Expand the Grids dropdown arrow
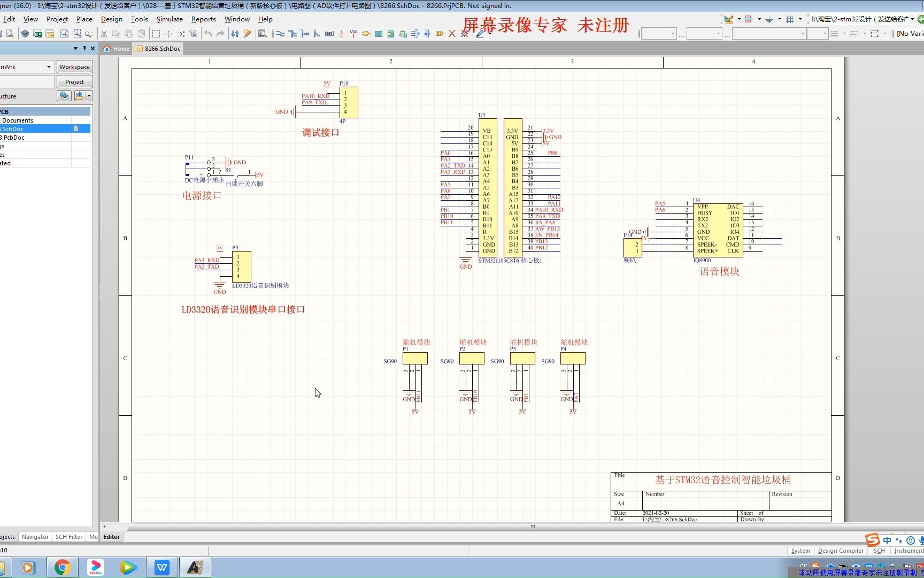The height and width of the screenshot is (578, 924). (800, 19)
